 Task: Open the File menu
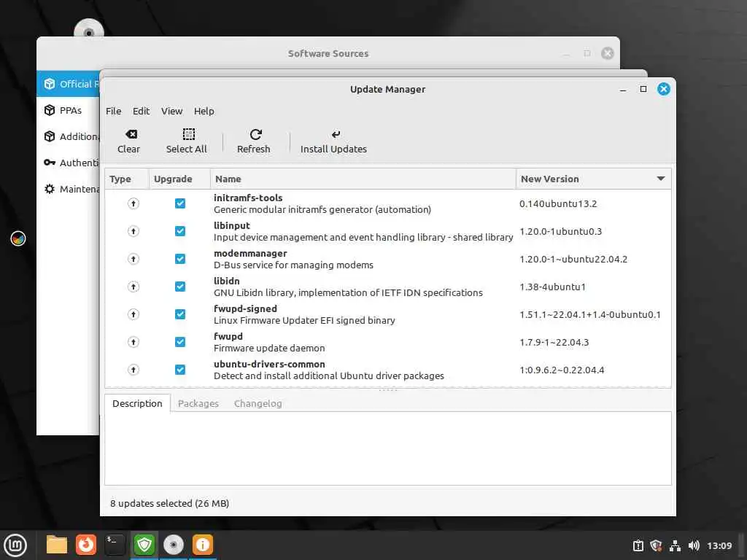pos(113,111)
